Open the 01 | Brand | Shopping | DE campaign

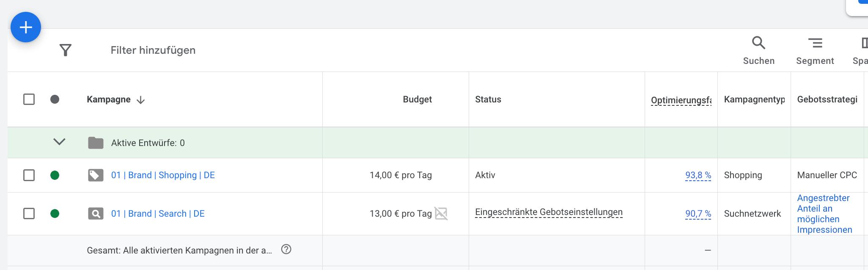tap(163, 175)
